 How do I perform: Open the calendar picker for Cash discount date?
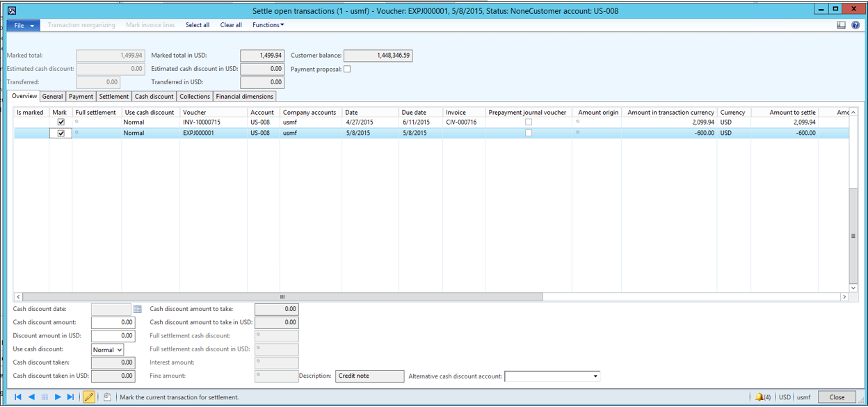click(x=137, y=309)
